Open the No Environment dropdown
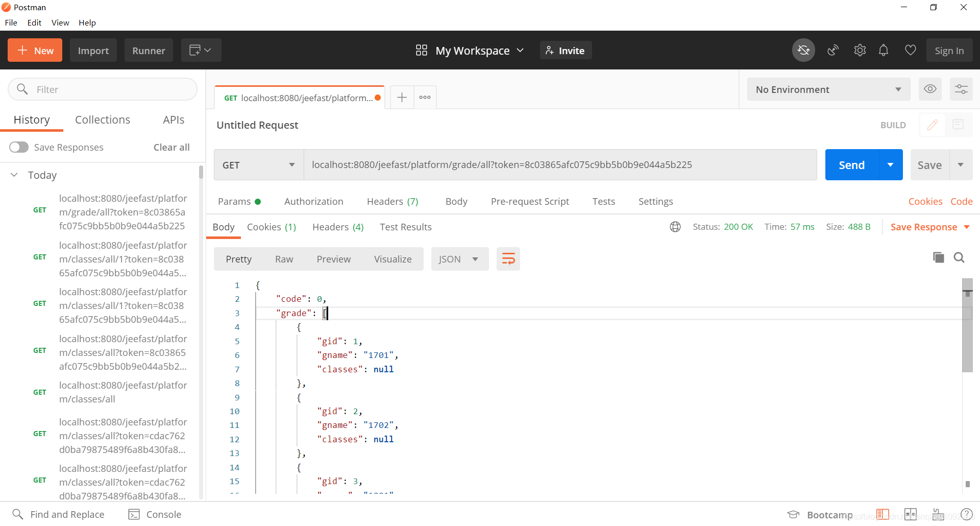The height and width of the screenshot is (526, 980). 829,89
